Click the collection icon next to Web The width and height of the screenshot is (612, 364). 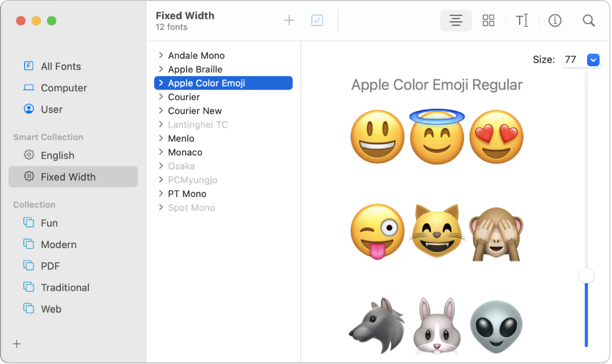point(29,308)
